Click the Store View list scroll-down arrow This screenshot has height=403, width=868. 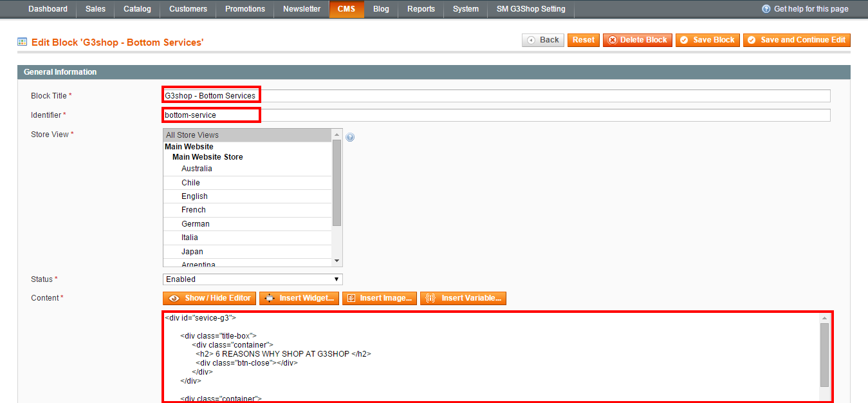(337, 261)
